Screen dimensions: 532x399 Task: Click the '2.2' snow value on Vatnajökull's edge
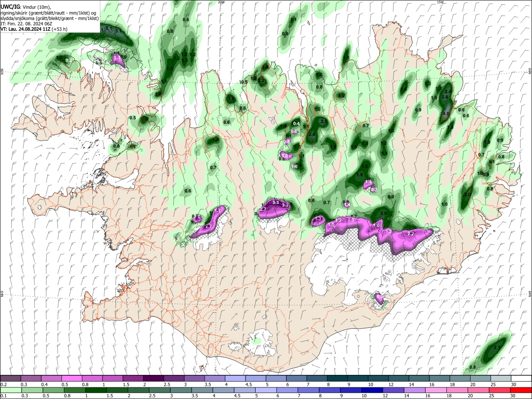[411, 234]
